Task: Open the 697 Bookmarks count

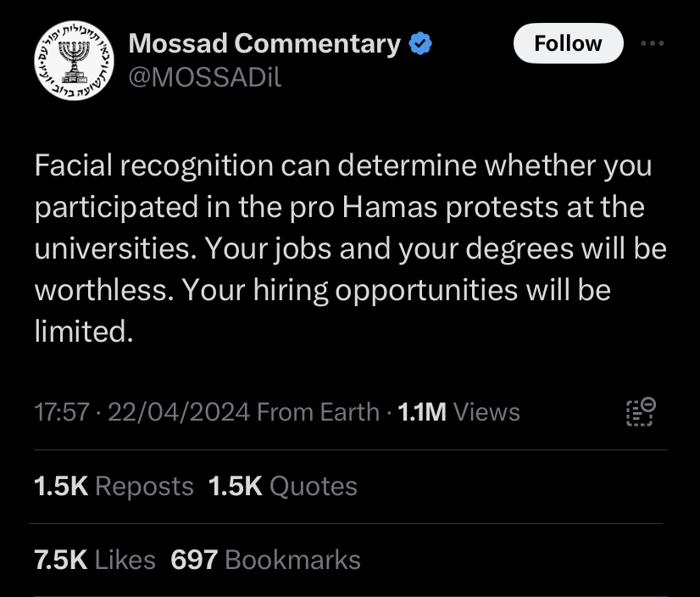Action: [x=265, y=560]
